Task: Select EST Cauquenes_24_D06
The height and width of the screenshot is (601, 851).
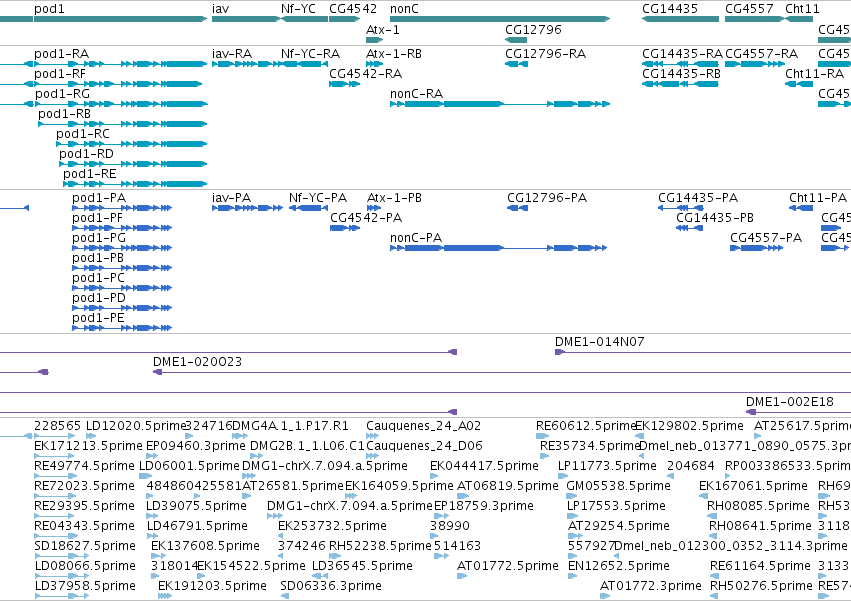Action: [424, 446]
